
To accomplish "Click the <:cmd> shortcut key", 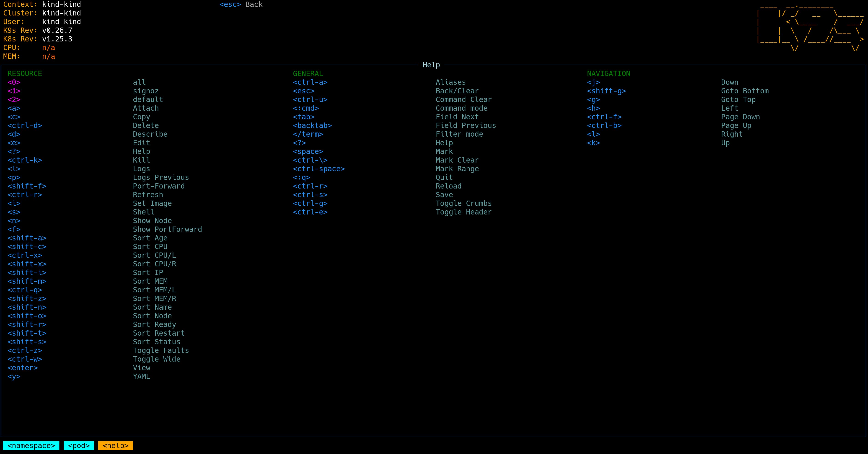I will click(306, 108).
